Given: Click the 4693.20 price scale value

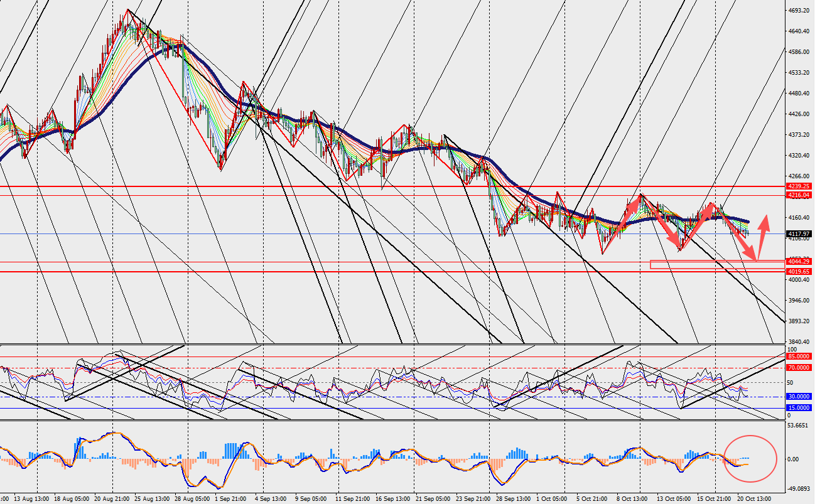Looking at the screenshot, I should point(800,11).
